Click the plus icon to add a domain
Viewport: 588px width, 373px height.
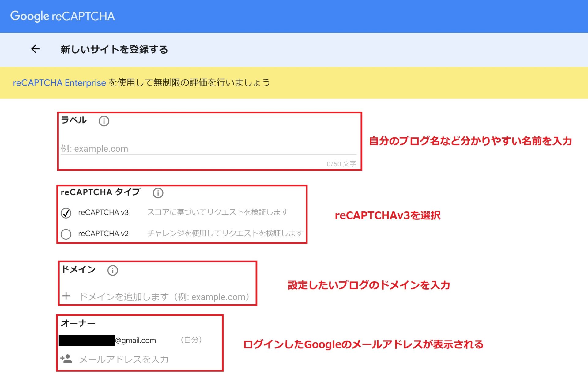pyautogui.click(x=66, y=296)
